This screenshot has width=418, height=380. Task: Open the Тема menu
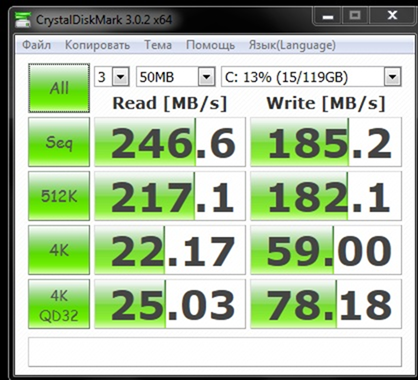point(158,45)
